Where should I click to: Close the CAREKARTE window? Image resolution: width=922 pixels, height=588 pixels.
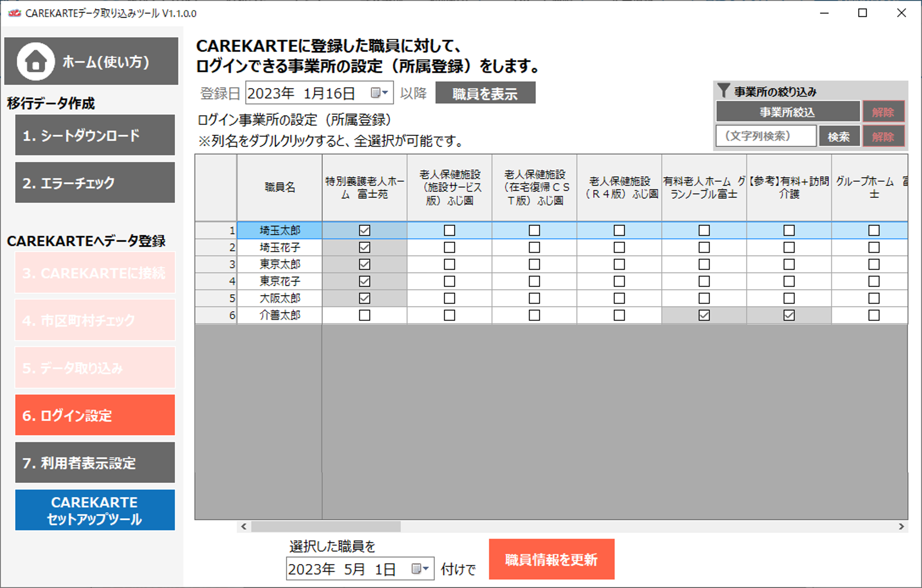click(901, 13)
